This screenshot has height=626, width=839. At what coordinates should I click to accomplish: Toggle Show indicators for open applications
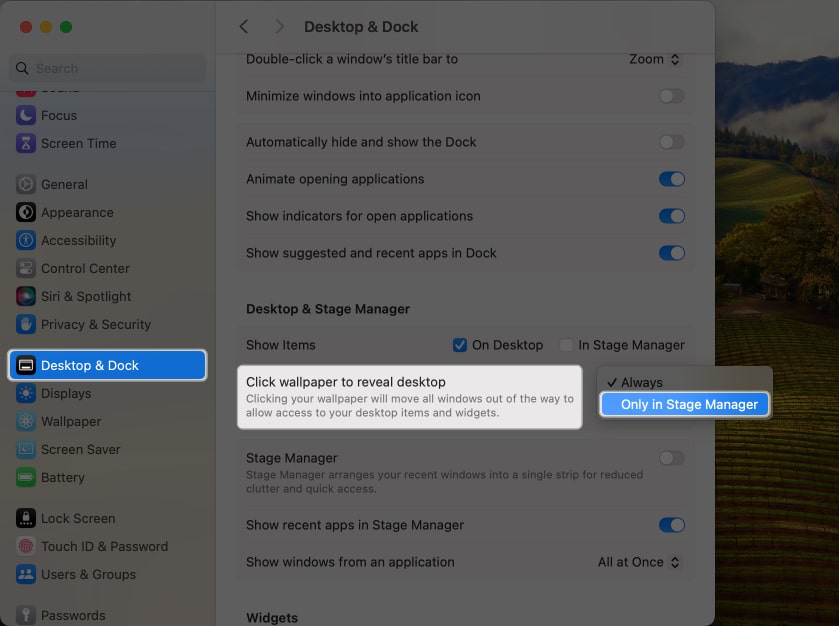pyautogui.click(x=672, y=216)
